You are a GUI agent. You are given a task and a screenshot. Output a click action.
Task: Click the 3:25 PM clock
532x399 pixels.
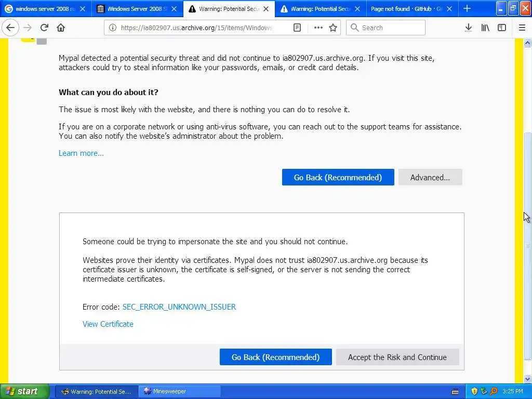pos(513,392)
